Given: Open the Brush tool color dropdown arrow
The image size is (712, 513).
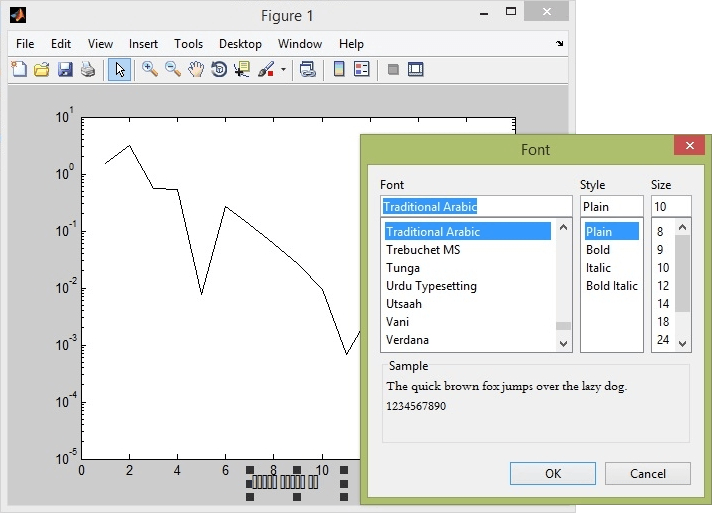Looking at the screenshot, I should coord(283,69).
